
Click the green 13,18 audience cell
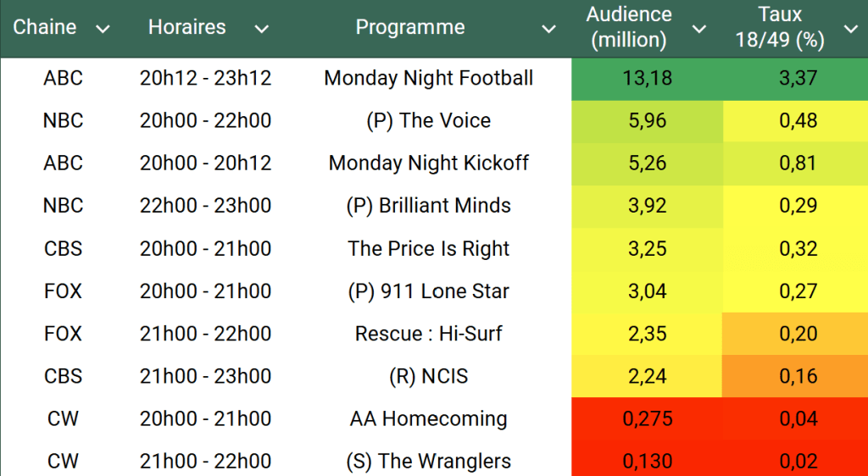tap(647, 79)
